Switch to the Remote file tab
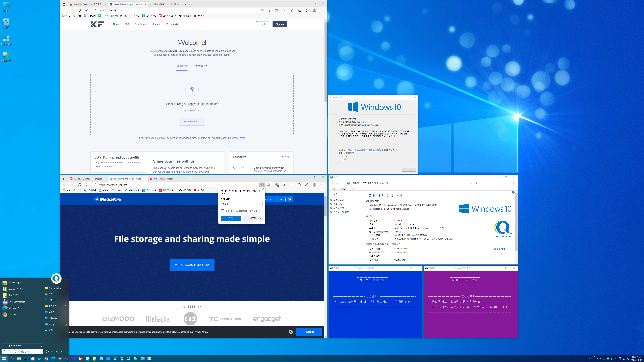 point(200,66)
